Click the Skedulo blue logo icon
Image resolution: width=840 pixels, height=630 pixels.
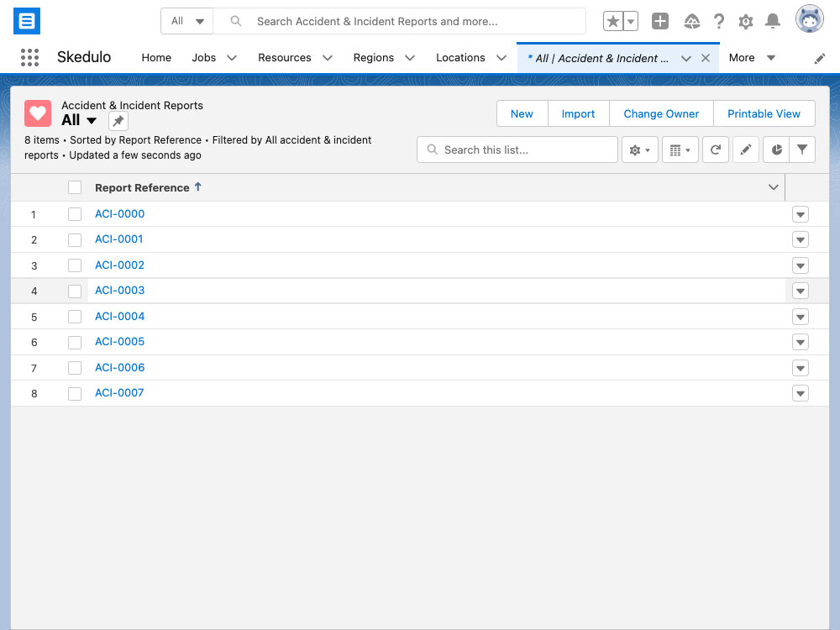pos(27,21)
